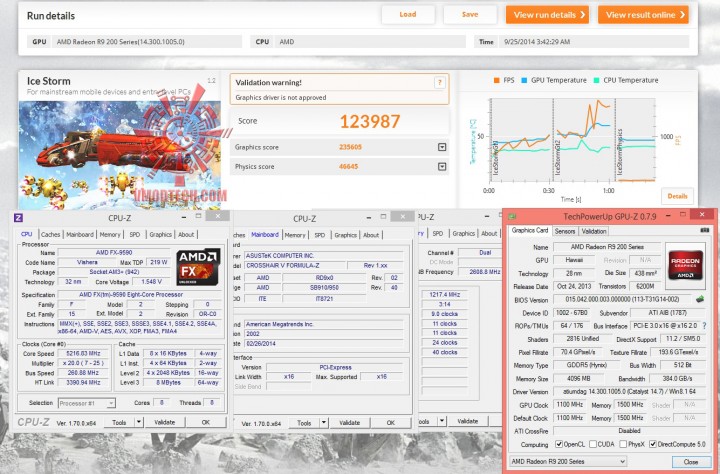The image size is (720, 474).
Task: Click OK in first CPU-Z window
Action: pos(206,422)
